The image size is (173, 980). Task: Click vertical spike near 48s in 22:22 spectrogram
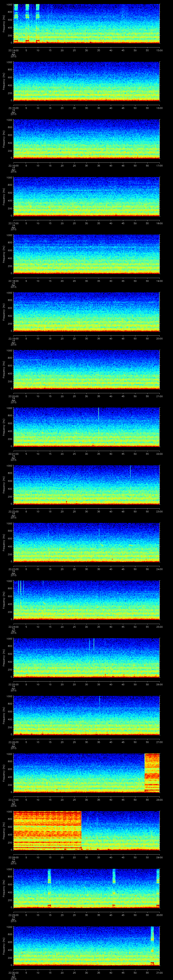click(x=130, y=472)
